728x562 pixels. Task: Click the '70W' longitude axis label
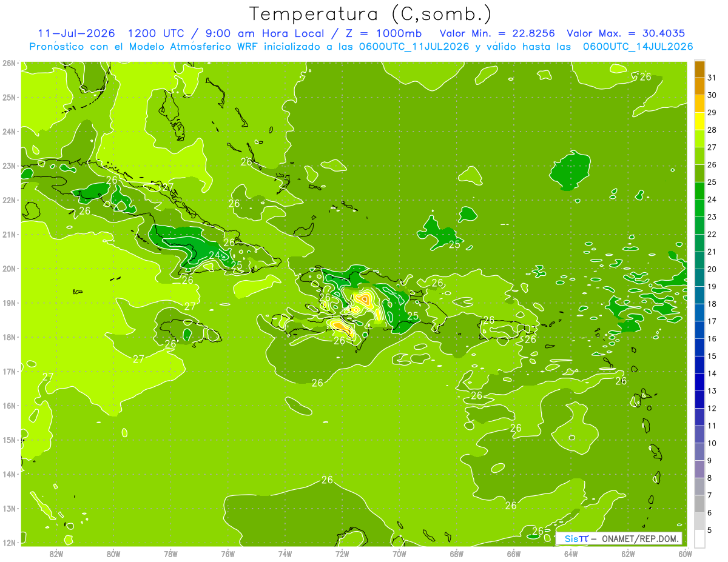pos(399,553)
